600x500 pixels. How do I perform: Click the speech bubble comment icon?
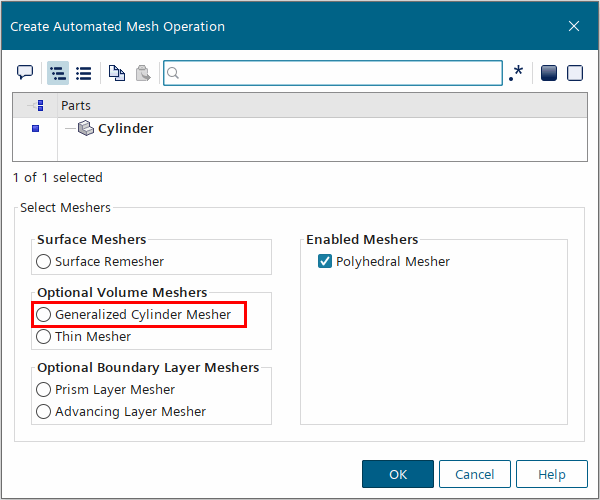coord(25,73)
